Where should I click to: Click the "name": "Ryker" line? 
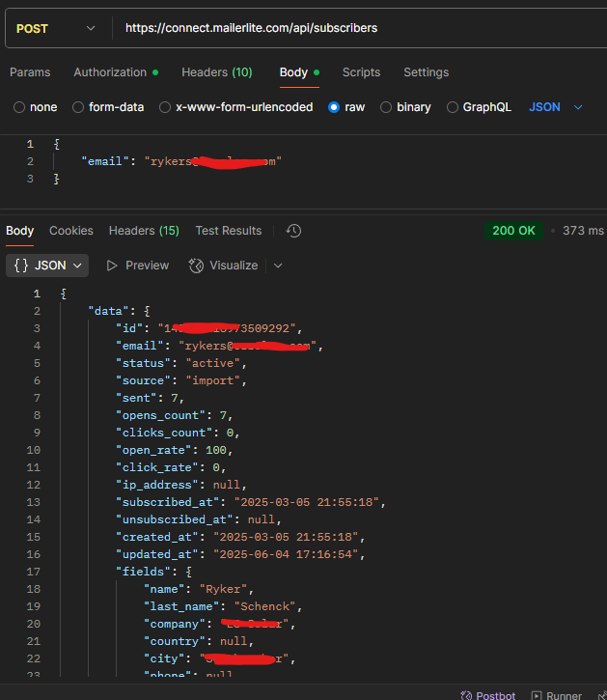click(x=199, y=589)
